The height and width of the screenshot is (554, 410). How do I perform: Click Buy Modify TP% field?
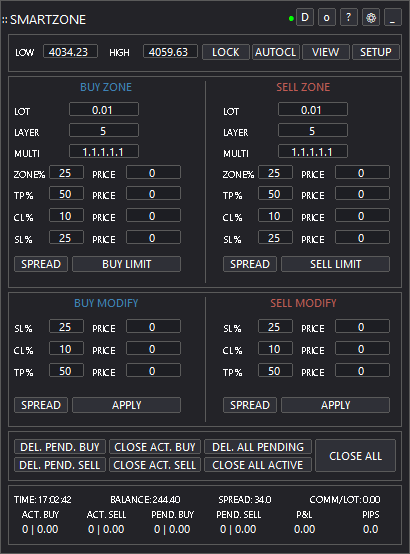click(x=66, y=371)
